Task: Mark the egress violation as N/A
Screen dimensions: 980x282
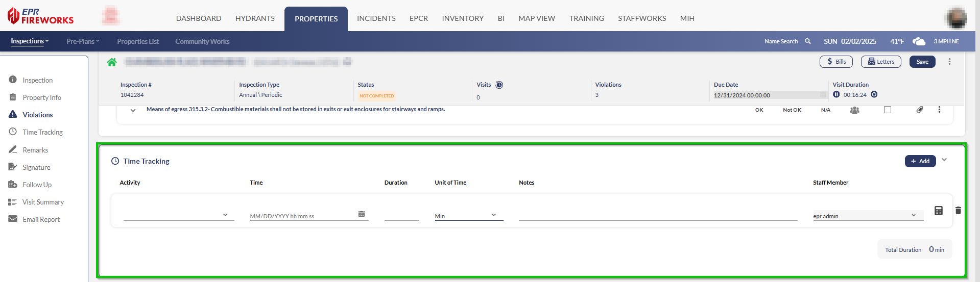Action: click(x=825, y=110)
